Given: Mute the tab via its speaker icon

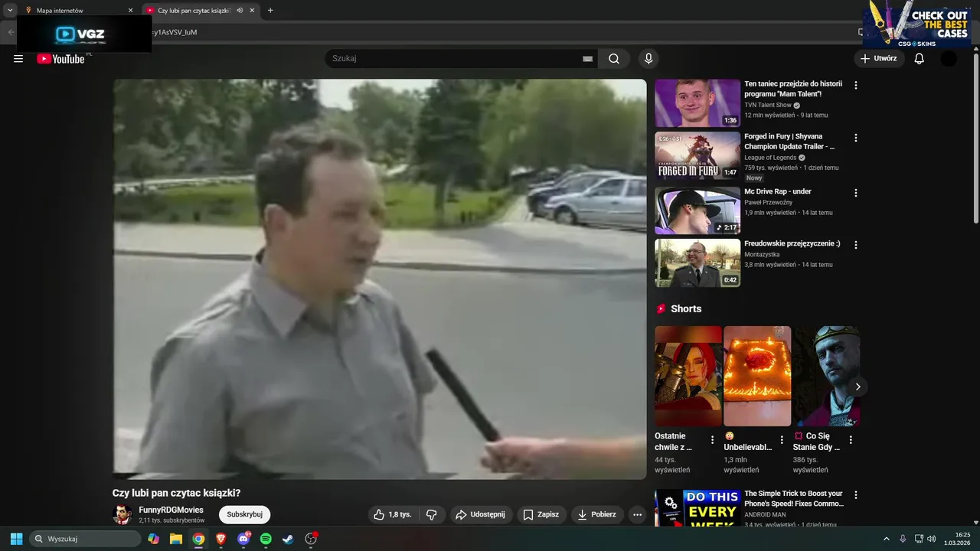Looking at the screenshot, I should pyautogui.click(x=240, y=11).
